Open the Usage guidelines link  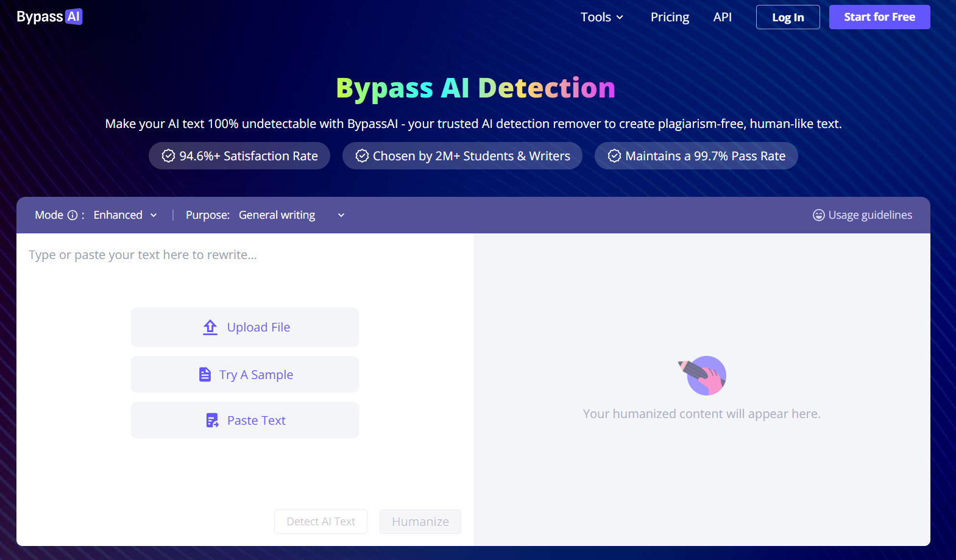point(862,215)
